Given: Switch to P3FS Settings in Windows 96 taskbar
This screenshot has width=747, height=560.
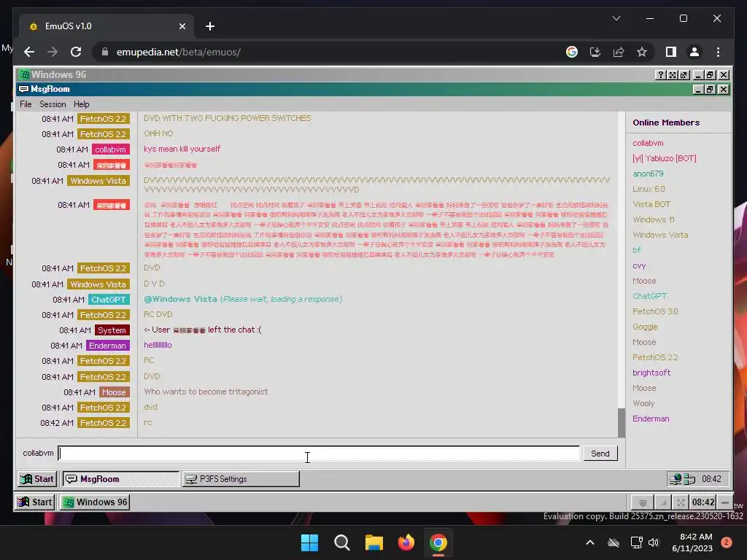Looking at the screenshot, I should (241, 479).
